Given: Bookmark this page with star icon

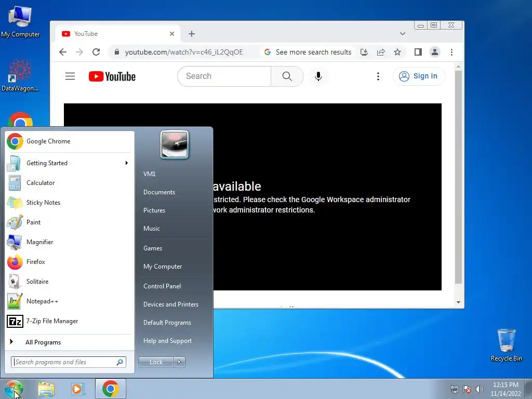Looking at the screenshot, I should pyautogui.click(x=397, y=52).
